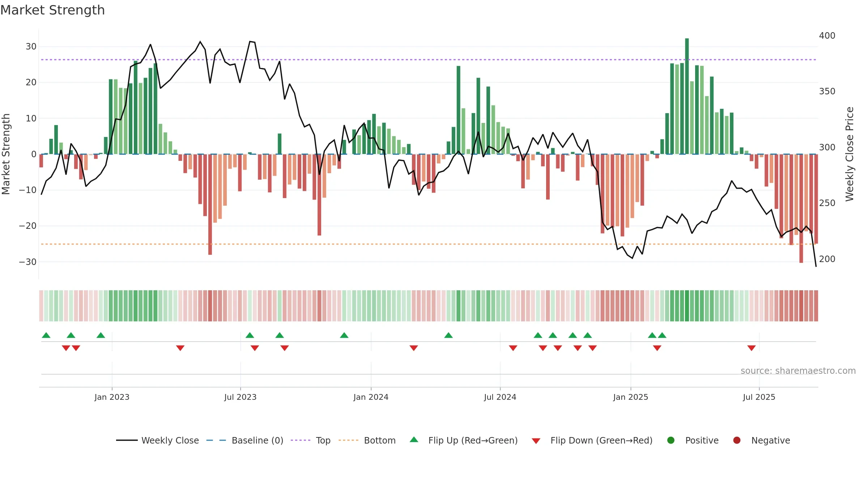The width and height of the screenshot is (868, 488).
Task: Click the vertical Market Strength left axis title
Action: 6,154
